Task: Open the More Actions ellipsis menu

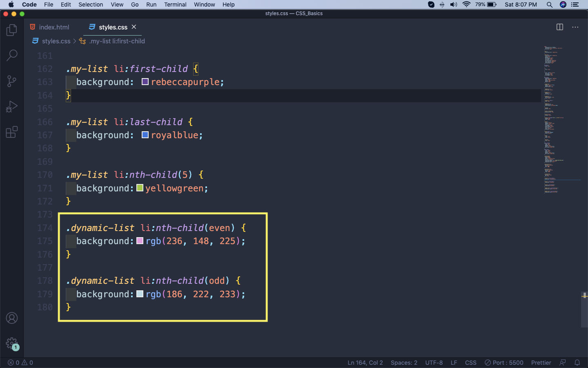Action: [x=575, y=27]
